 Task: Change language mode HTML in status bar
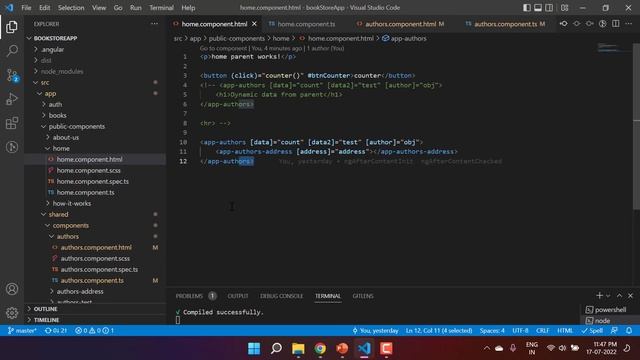(565, 330)
